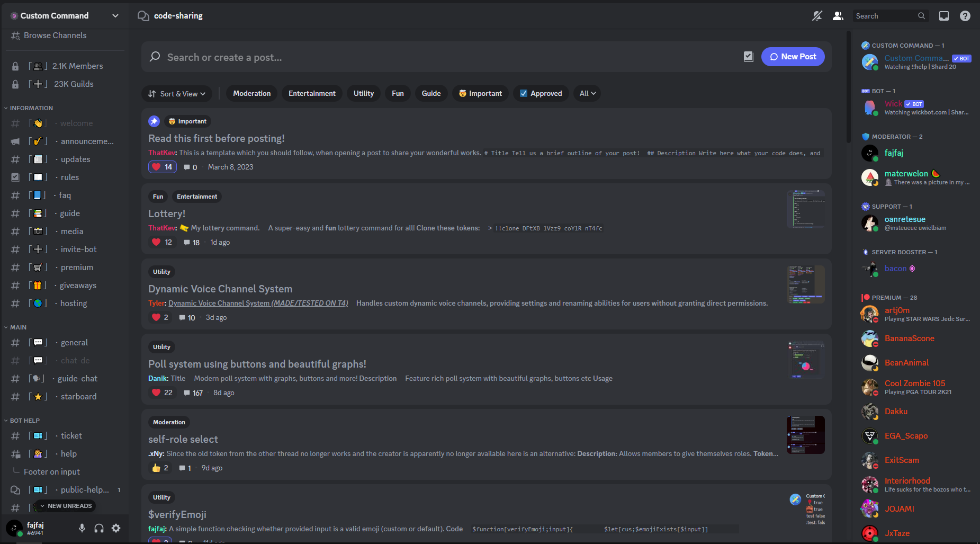Toggle the Entertainment tag filter
The height and width of the screenshot is (544, 980).
tap(312, 93)
